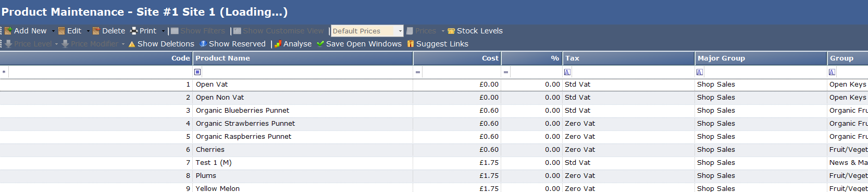868x192 pixels.
Task: Expand the Edit dropdown arrow
Action: pos(88,31)
